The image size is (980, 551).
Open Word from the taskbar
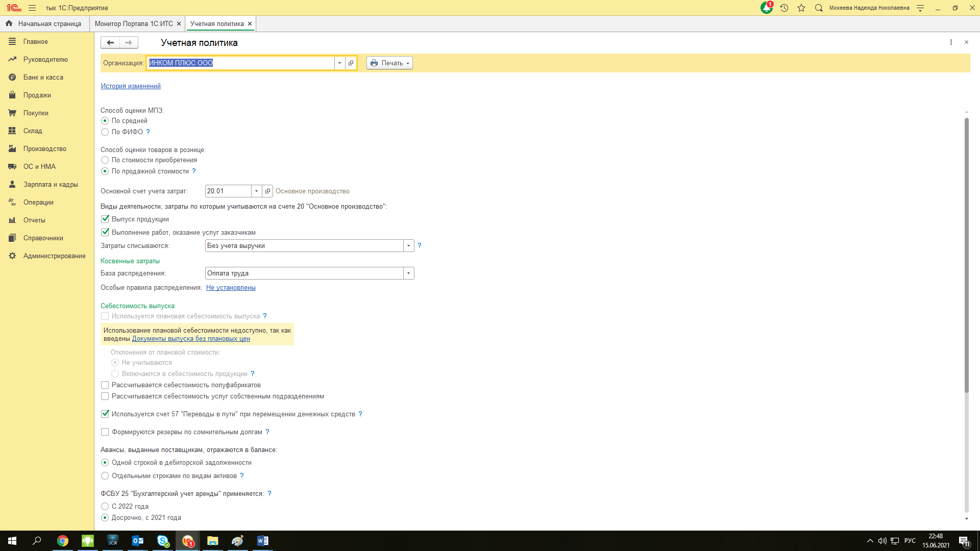[x=263, y=541]
